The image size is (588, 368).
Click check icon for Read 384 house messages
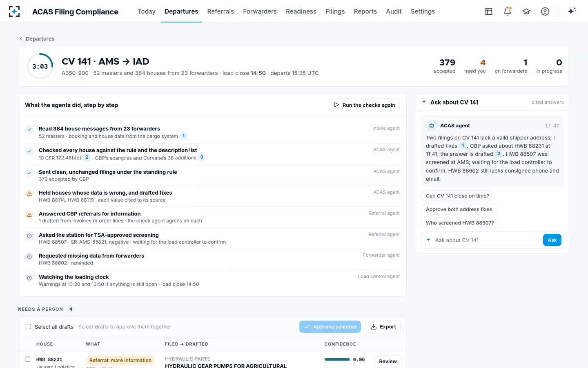click(x=29, y=130)
